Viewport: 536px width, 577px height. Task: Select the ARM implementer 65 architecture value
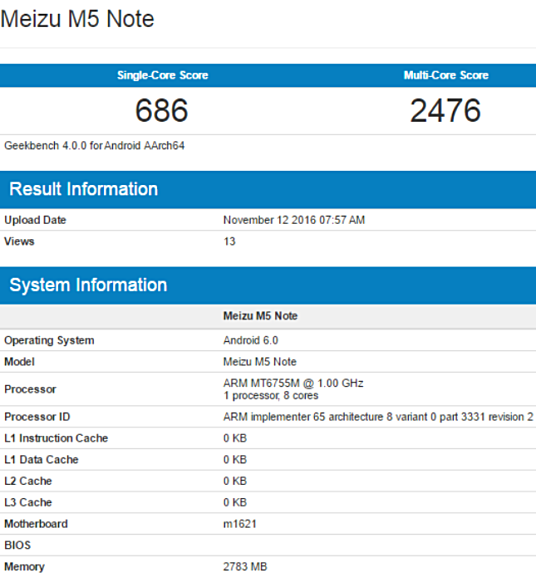point(378,417)
